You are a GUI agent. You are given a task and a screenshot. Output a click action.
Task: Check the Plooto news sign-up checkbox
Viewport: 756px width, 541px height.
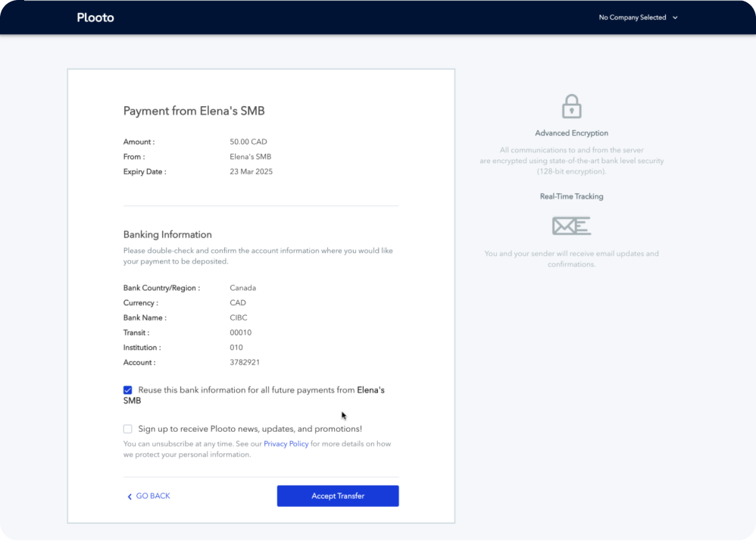[128, 429]
